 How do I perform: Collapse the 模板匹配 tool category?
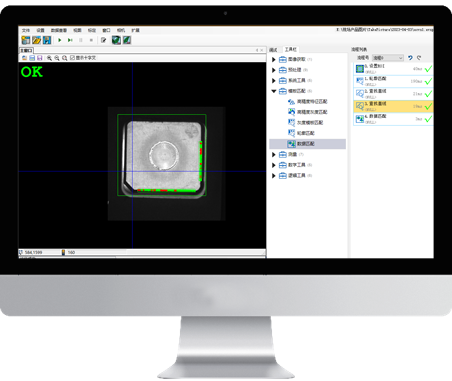click(274, 91)
